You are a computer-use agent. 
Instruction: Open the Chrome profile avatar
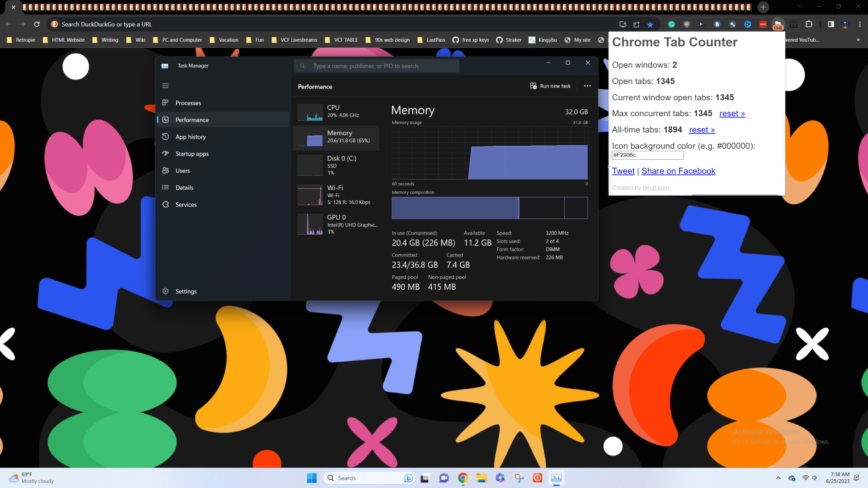pos(845,24)
